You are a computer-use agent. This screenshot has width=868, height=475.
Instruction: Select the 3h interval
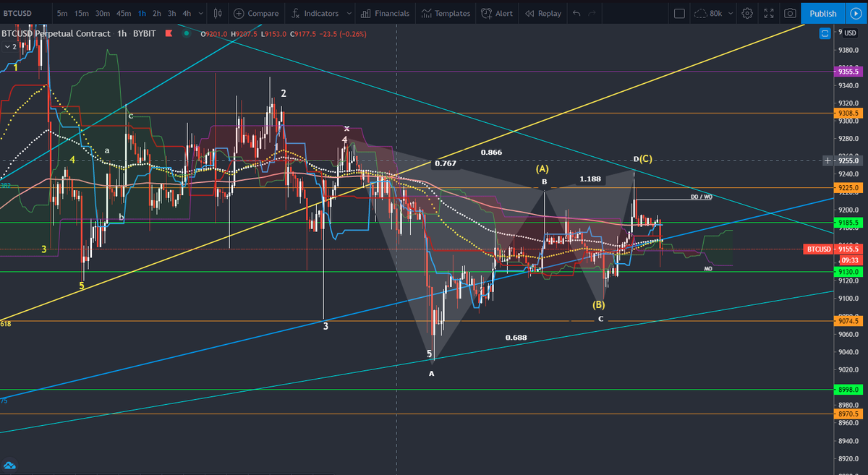point(172,13)
